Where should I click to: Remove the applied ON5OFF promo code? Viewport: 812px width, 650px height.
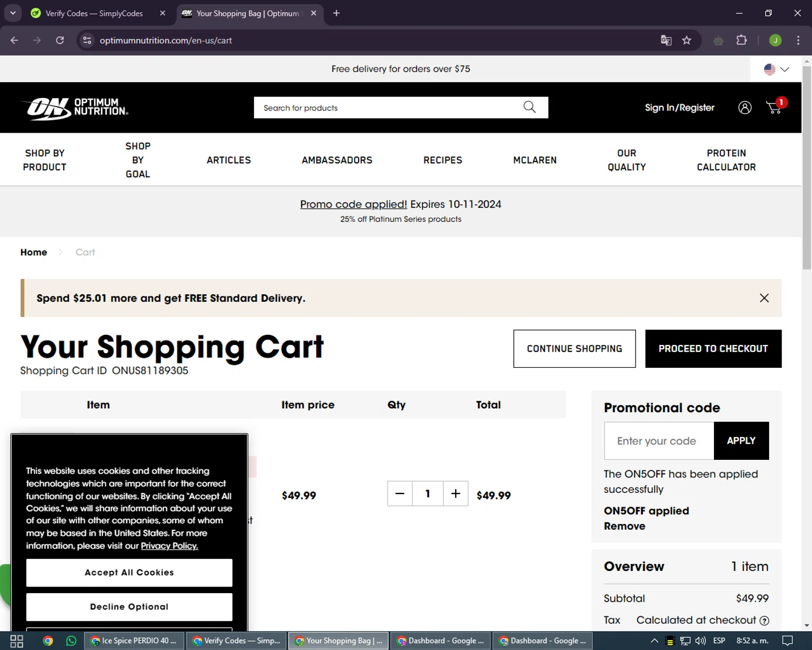pos(624,526)
